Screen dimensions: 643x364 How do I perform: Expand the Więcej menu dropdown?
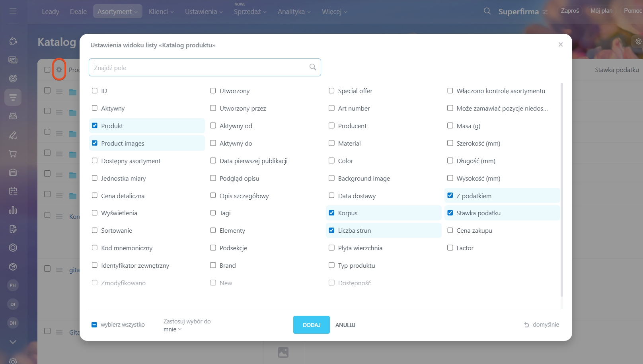(x=335, y=12)
